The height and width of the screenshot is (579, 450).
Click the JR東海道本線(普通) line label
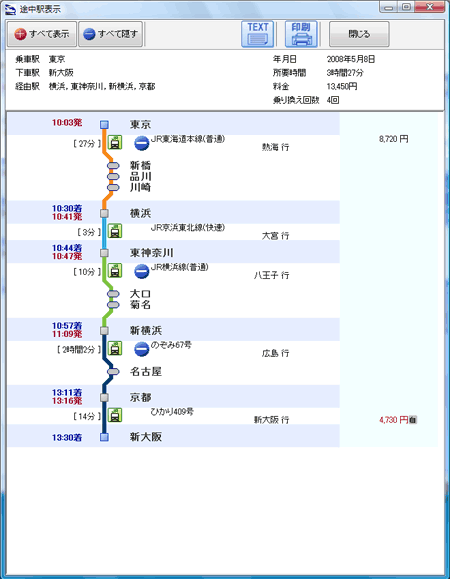188,139
